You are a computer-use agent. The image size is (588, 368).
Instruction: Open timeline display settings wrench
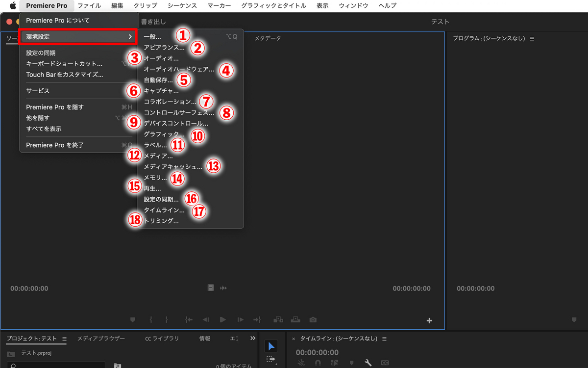pos(368,363)
